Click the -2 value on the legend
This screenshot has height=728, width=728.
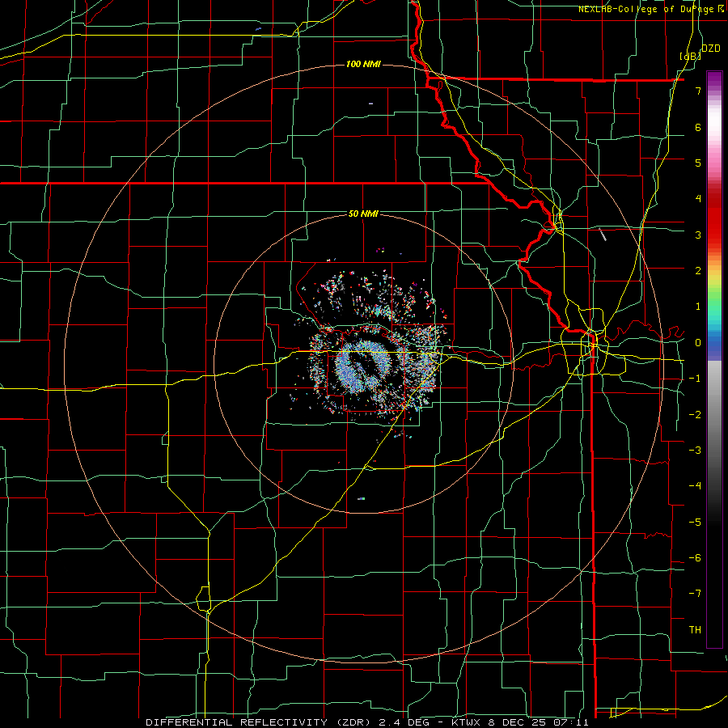pos(695,415)
